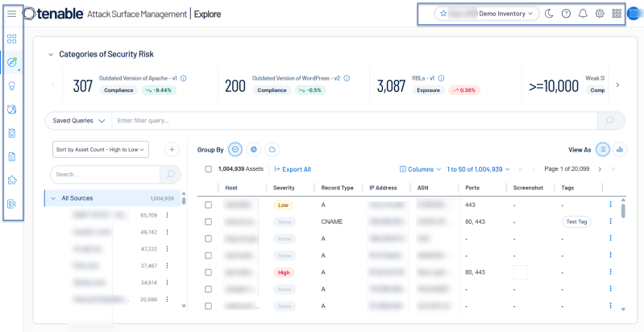The image size is (644, 332).
Task: Show info icon for RBLs - v1
Action: [x=441, y=78]
